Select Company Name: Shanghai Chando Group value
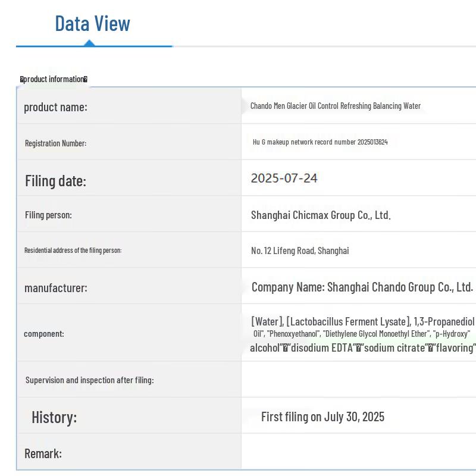Screen dimensions: 476x476 [362, 287]
